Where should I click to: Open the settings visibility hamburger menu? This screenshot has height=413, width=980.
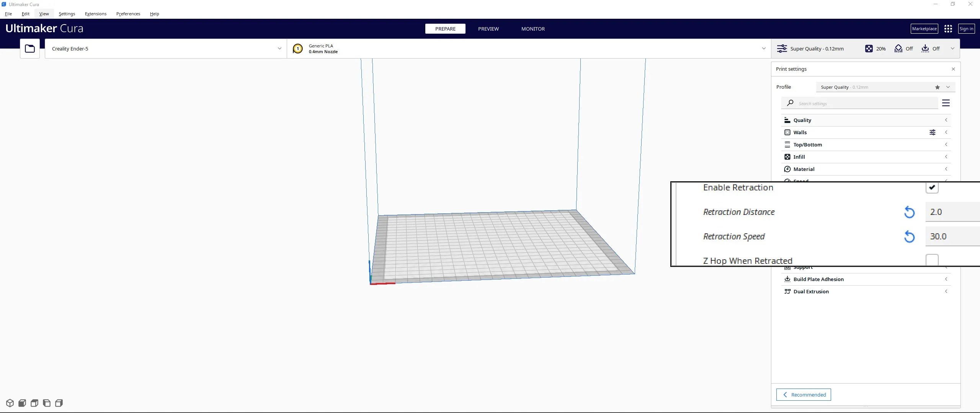946,103
